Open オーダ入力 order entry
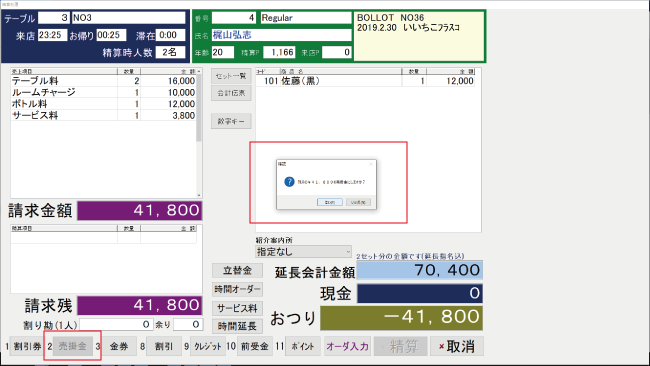Screen dimensions: 650x366 [347, 346]
